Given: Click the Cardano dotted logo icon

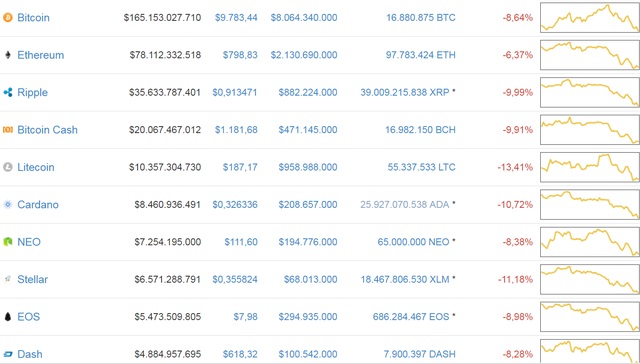Looking at the screenshot, I should pos(8,204).
